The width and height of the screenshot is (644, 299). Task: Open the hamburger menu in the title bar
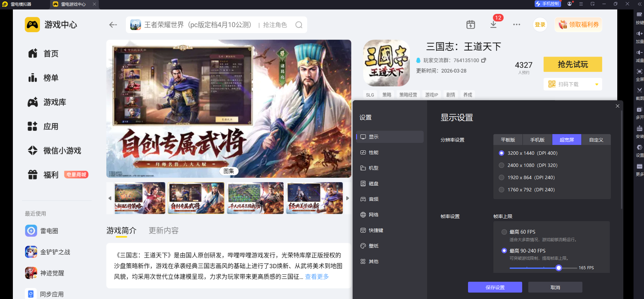(x=581, y=4)
